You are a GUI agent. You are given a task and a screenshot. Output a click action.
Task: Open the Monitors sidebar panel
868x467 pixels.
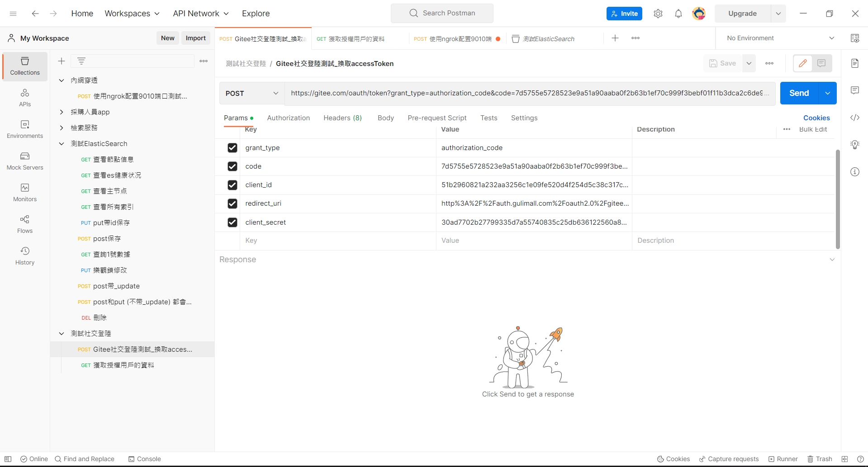coord(25,193)
